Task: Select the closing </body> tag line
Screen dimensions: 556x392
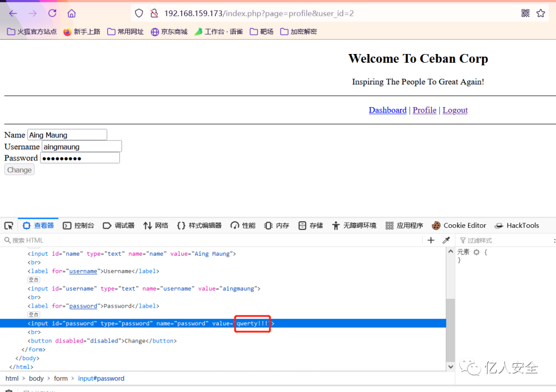Action: pos(27,359)
